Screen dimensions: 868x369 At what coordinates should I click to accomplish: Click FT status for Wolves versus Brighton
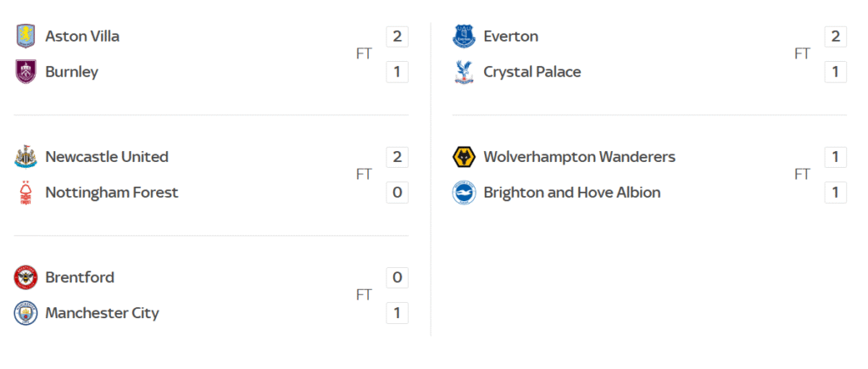(802, 175)
